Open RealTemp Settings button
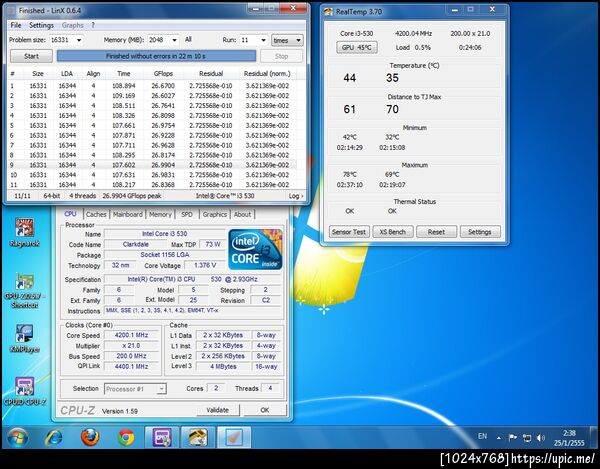The width and height of the screenshot is (600, 469). tap(480, 232)
